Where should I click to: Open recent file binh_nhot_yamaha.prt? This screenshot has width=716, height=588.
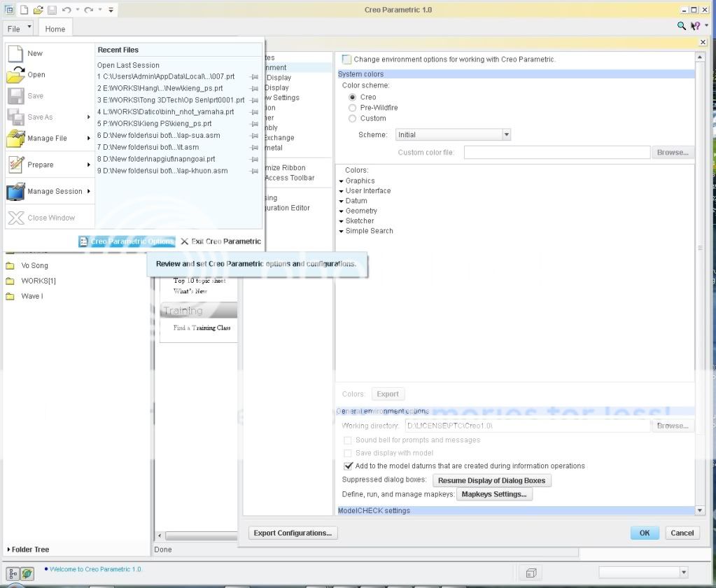(165, 112)
